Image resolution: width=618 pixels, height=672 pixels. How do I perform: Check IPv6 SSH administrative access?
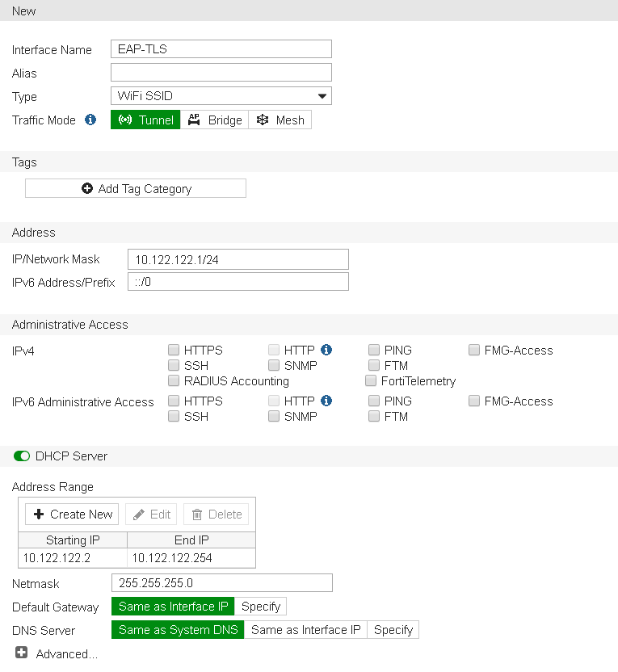174,417
